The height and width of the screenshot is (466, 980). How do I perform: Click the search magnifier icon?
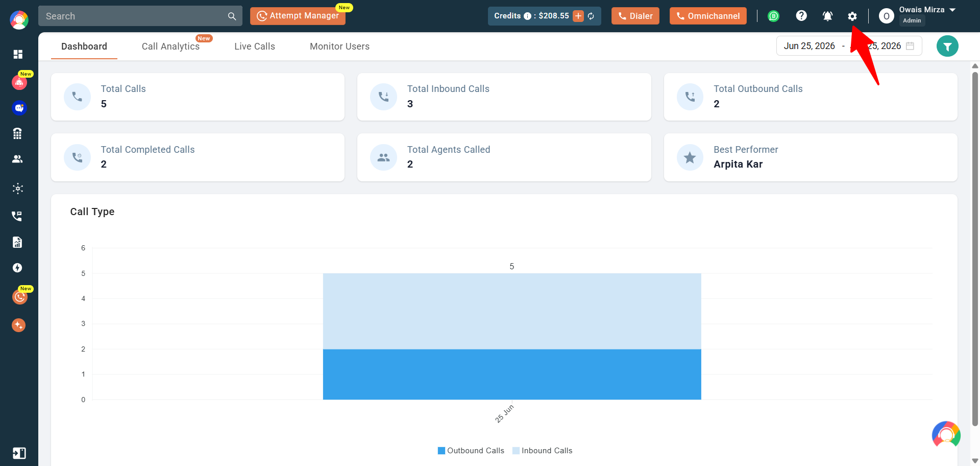(232, 16)
